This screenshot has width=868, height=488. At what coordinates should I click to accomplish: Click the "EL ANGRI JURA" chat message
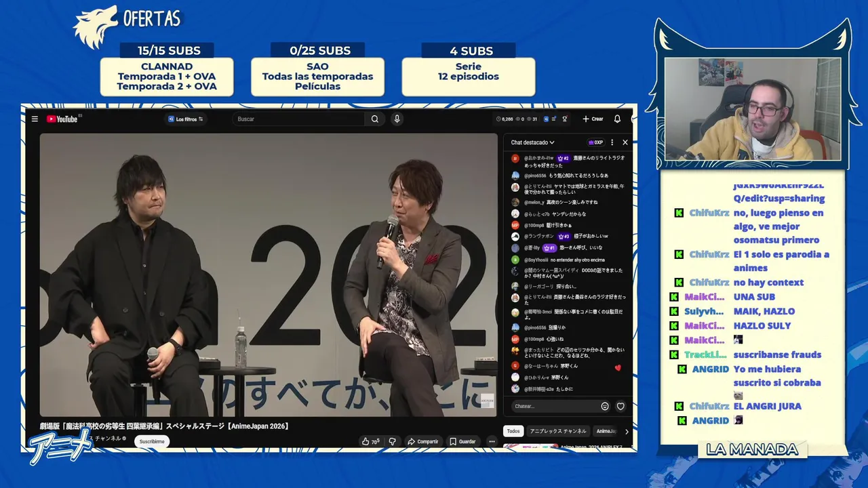coord(767,406)
